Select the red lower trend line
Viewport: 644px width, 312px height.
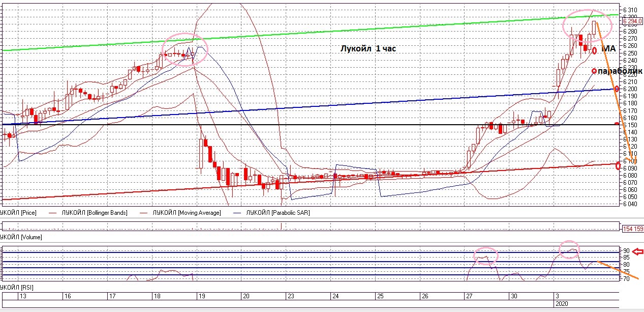(x=310, y=182)
